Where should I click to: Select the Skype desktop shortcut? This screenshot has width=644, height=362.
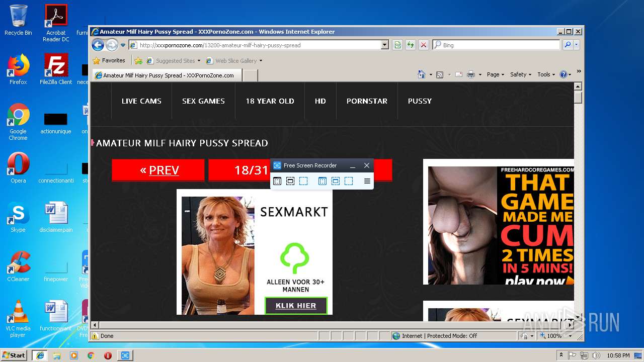(18, 217)
